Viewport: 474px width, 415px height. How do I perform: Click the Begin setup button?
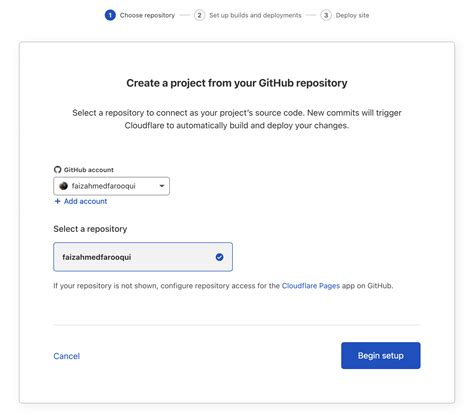[380, 355]
